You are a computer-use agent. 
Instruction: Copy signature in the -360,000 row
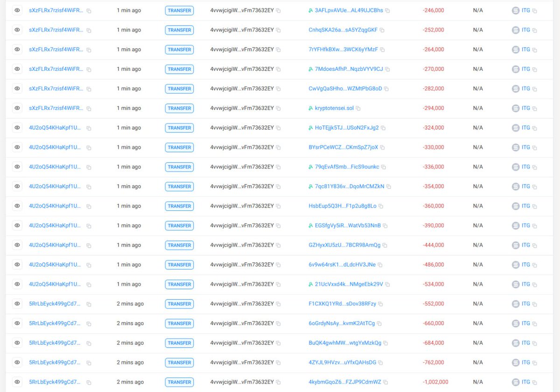click(89, 207)
